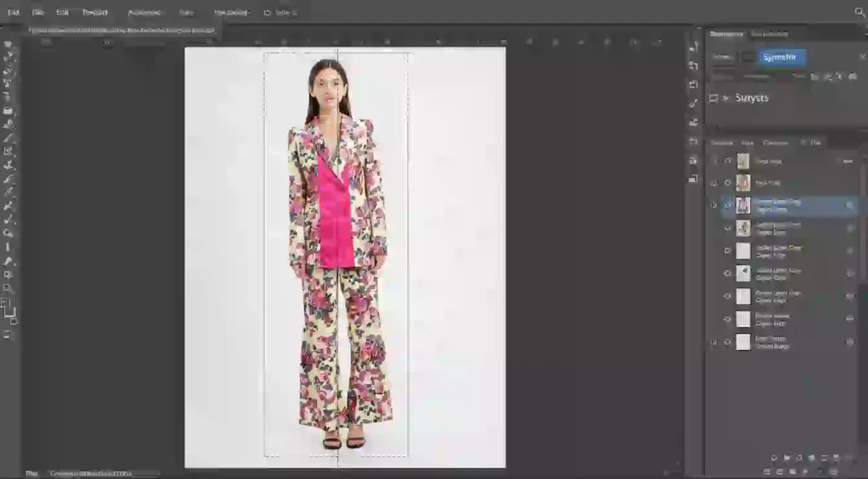This screenshot has height=479, width=868.
Task: Open the File menu
Action: (x=37, y=12)
